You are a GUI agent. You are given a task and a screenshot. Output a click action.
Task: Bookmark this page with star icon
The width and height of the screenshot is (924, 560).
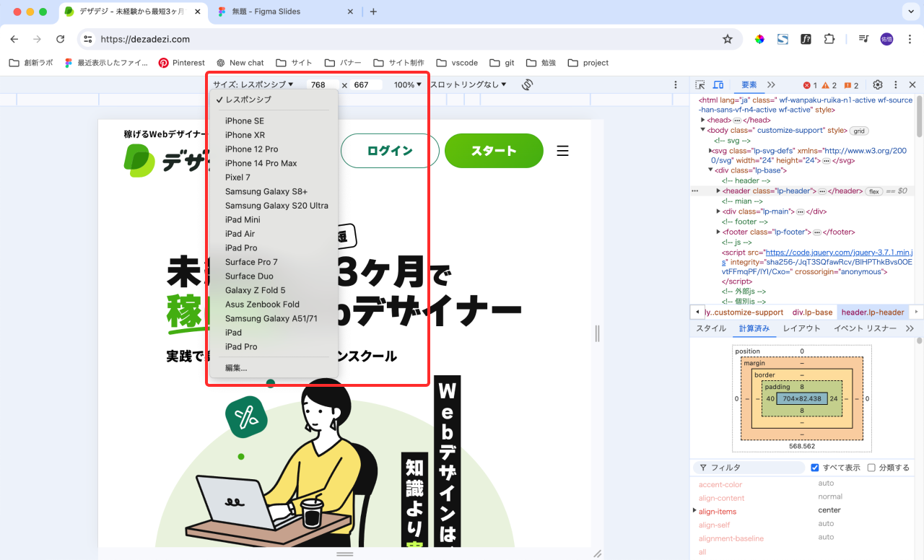(x=728, y=39)
